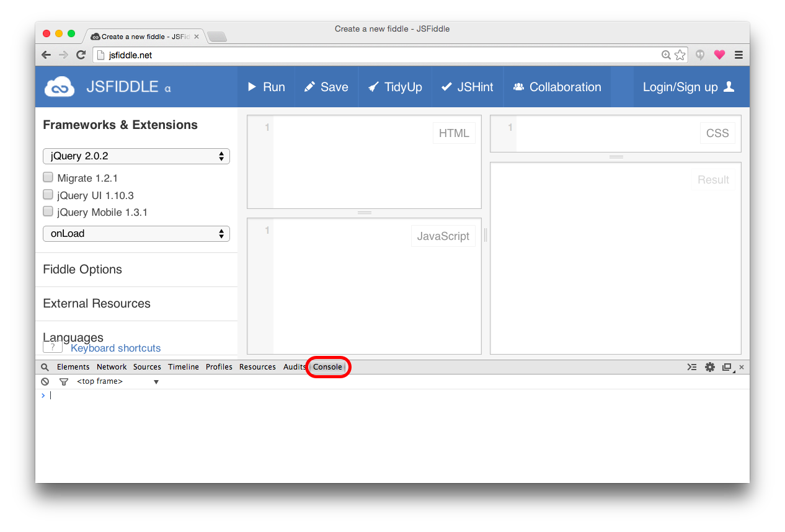
Task: Open the Chrome hamburger menu
Action: pyautogui.click(x=738, y=55)
